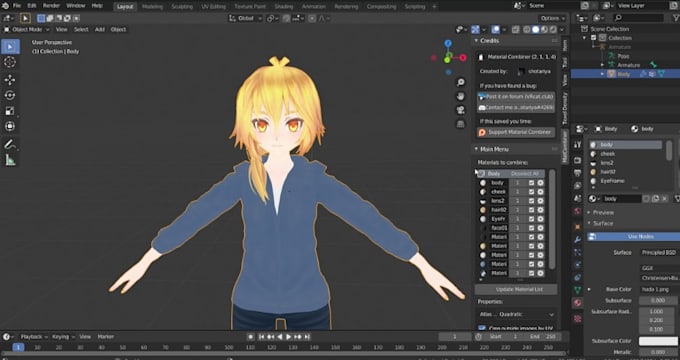Select the Select Box tool

click(x=10, y=47)
